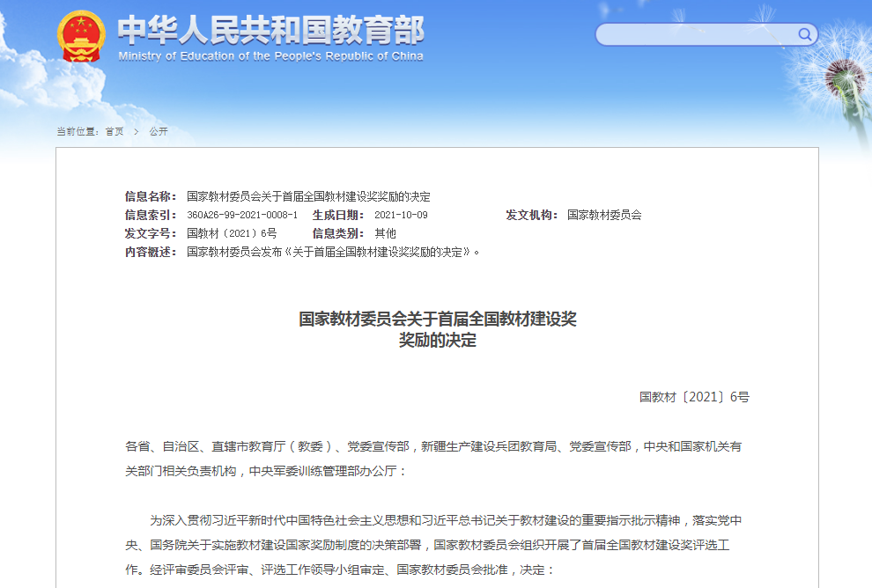Focus the search input box in header
Viewport: 872px width, 588px height.
pyautogui.click(x=696, y=35)
